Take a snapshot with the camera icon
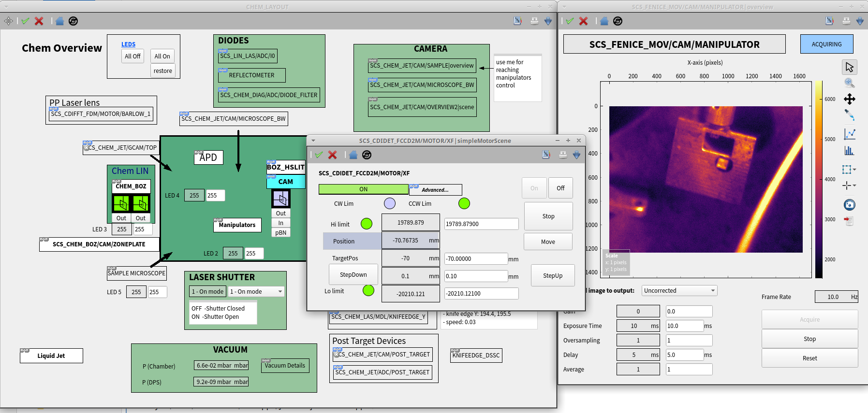This screenshot has width=868, height=413. click(x=850, y=205)
